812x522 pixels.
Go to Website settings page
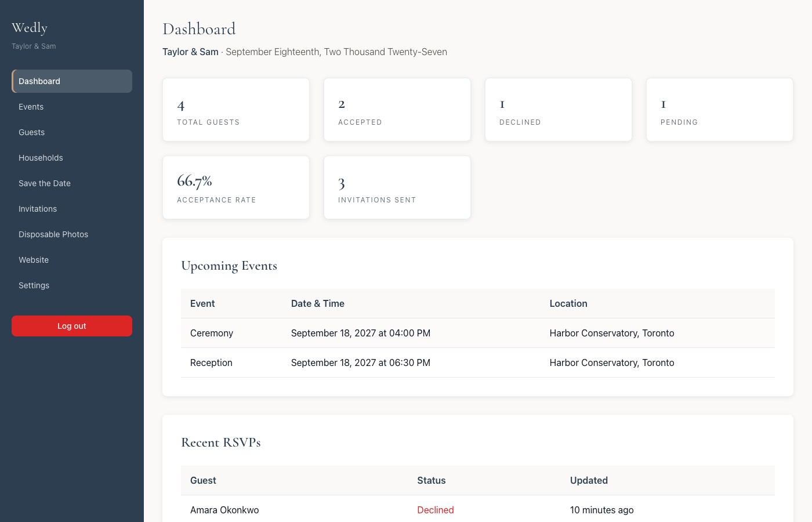pyautogui.click(x=72, y=260)
